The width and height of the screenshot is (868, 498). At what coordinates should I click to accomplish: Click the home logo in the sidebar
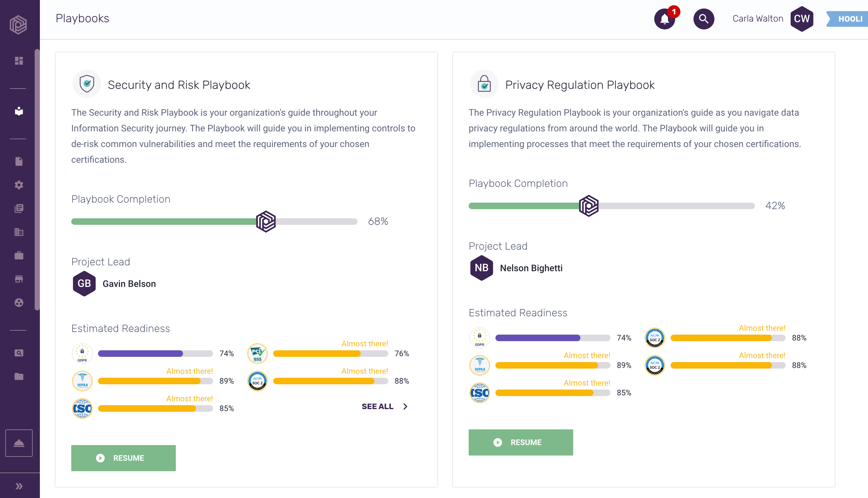point(19,25)
